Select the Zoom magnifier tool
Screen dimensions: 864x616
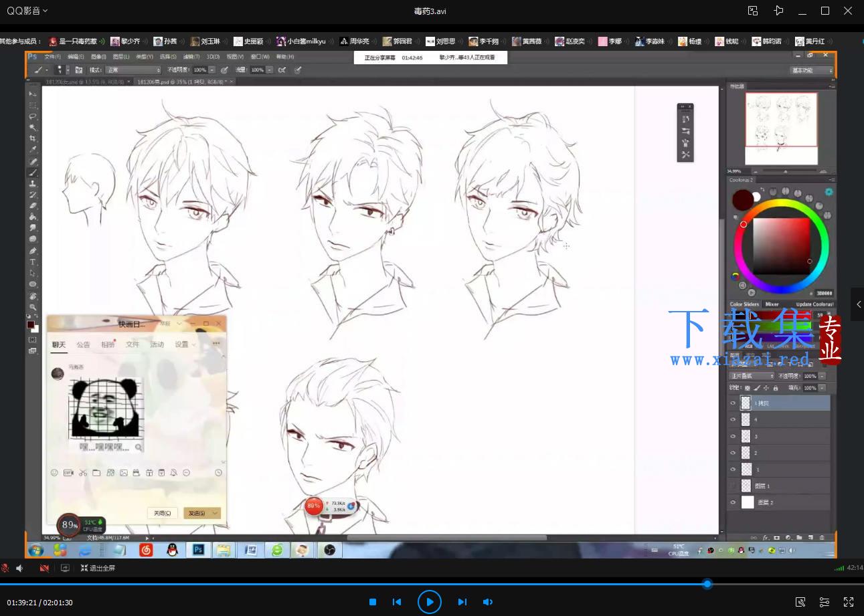[x=33, y=307]
